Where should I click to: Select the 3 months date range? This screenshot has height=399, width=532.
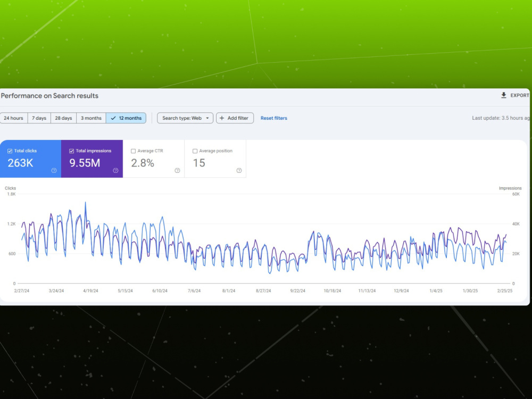tap(92, 118)
